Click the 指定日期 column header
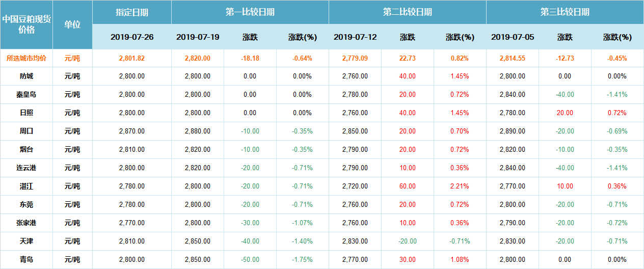This screenshot has width=644, height=269. click(x=131, y=12)
